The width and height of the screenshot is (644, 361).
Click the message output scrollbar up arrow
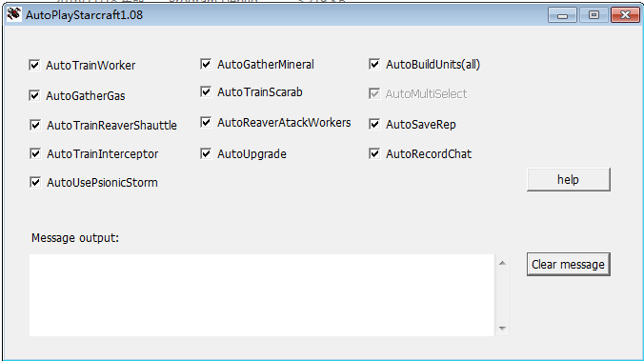tap(502, 263)
